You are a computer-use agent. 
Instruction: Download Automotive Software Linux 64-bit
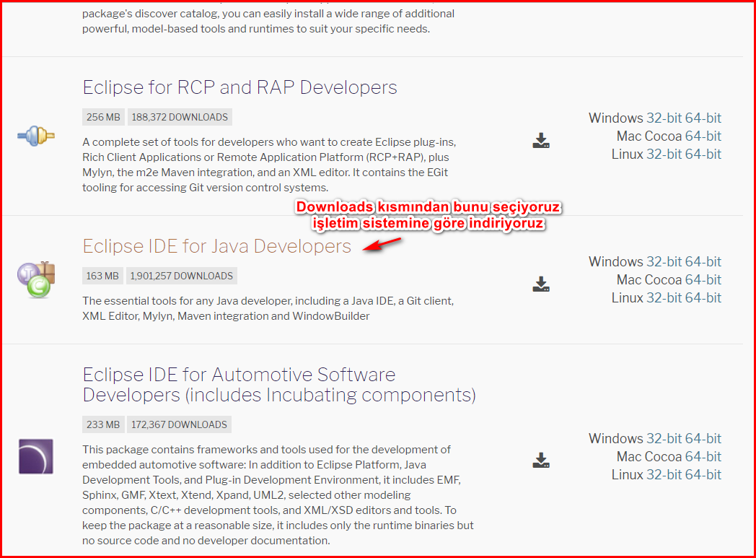pos(703,474)
